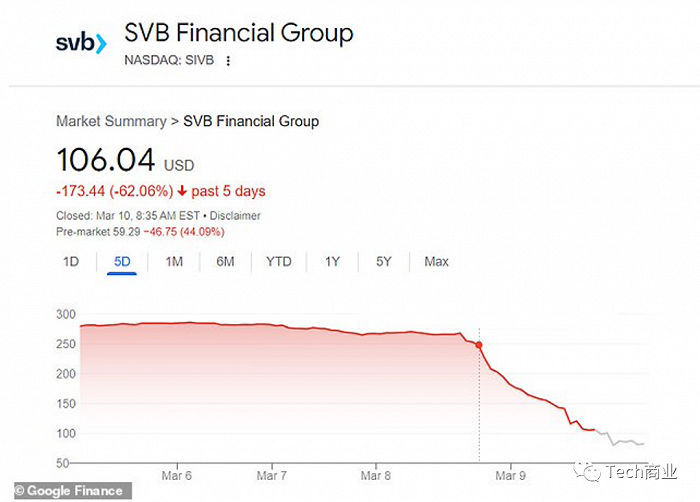The width and height of the screenshot is (700, 502).
Task: Open the three-dot more options menu
Action: [x=228, y=61]
